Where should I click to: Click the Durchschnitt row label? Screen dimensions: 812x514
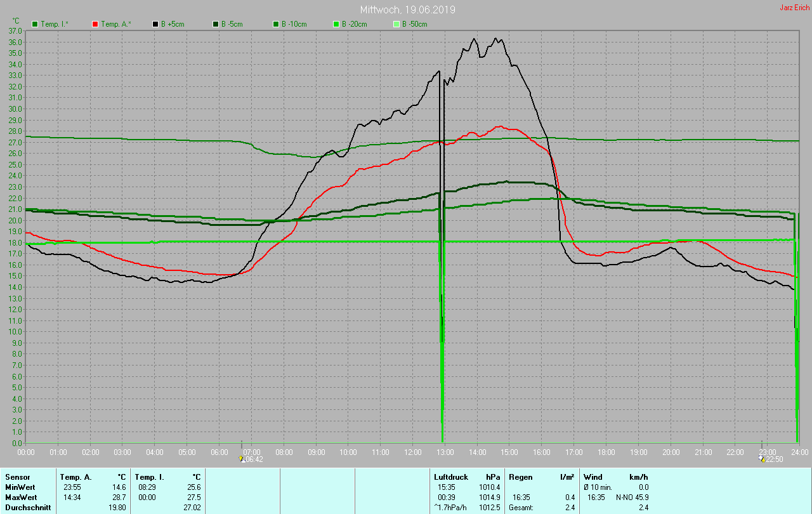click(25, 508)
